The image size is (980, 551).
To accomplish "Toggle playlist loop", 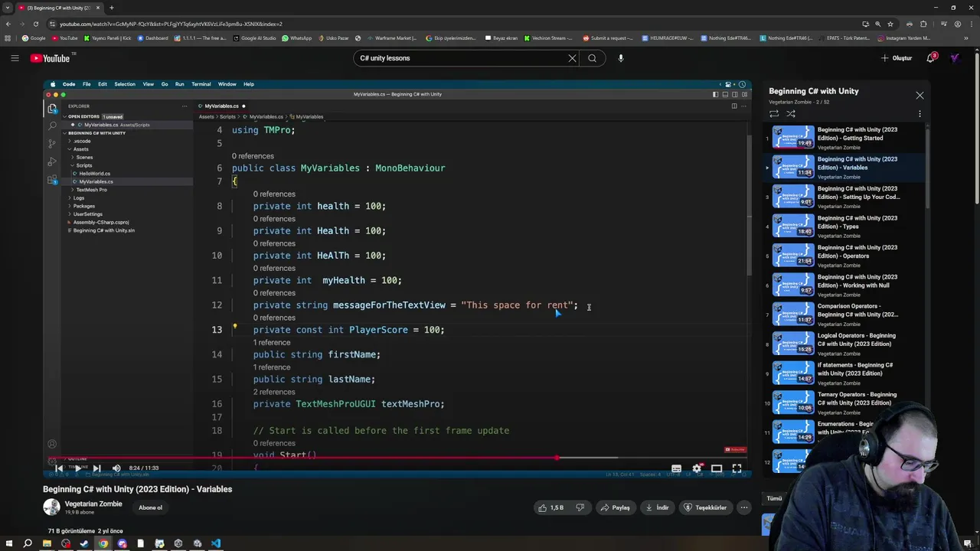I will point(774,114).
